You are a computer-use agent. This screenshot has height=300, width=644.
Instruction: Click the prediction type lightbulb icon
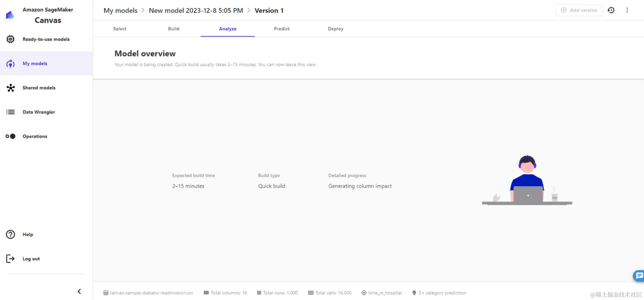coord(414,293)
